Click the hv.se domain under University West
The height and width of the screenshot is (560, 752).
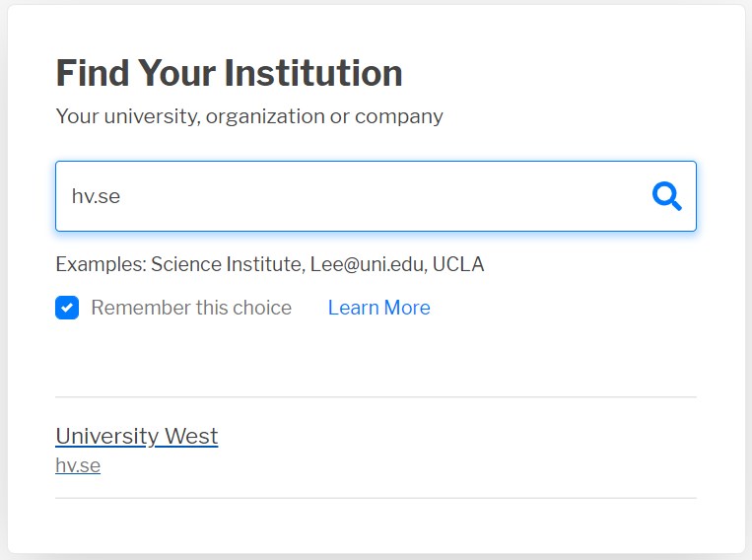(78, 465)
